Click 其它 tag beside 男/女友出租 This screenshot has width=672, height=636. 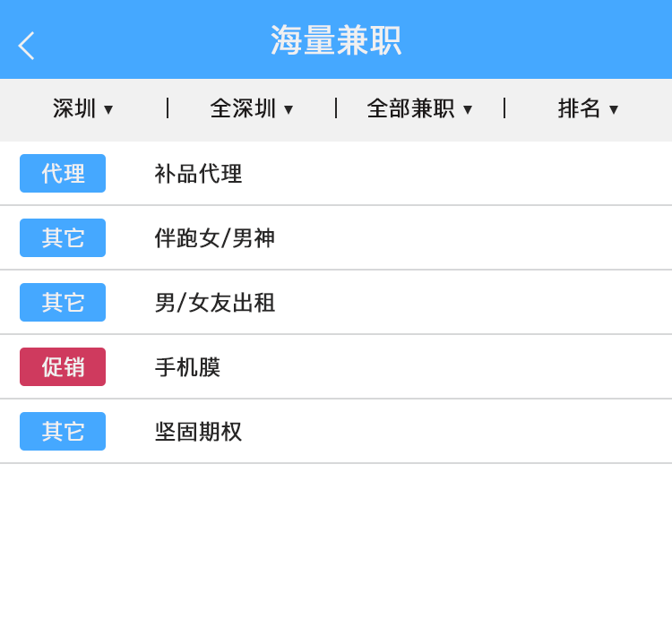pyautogui.click(x=63, y=303)
